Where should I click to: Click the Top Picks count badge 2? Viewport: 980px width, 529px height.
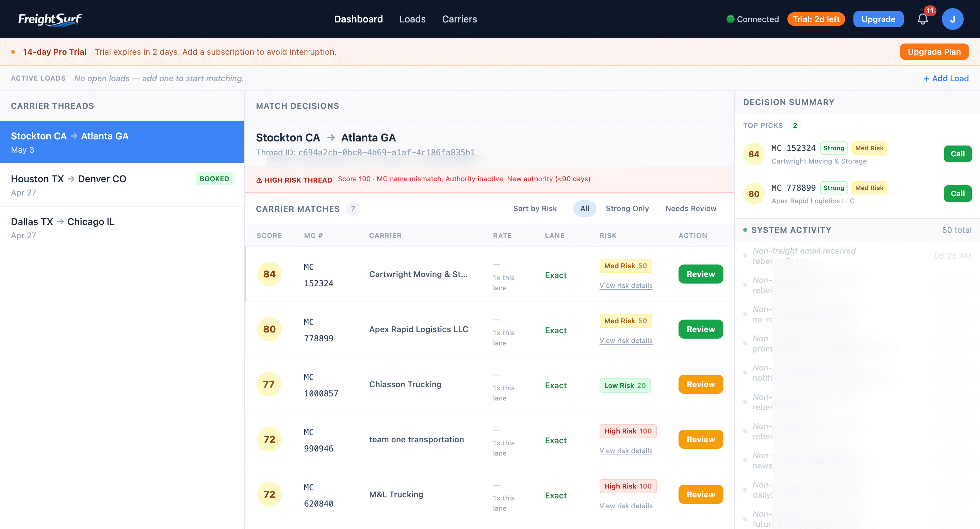coord(794,125)
